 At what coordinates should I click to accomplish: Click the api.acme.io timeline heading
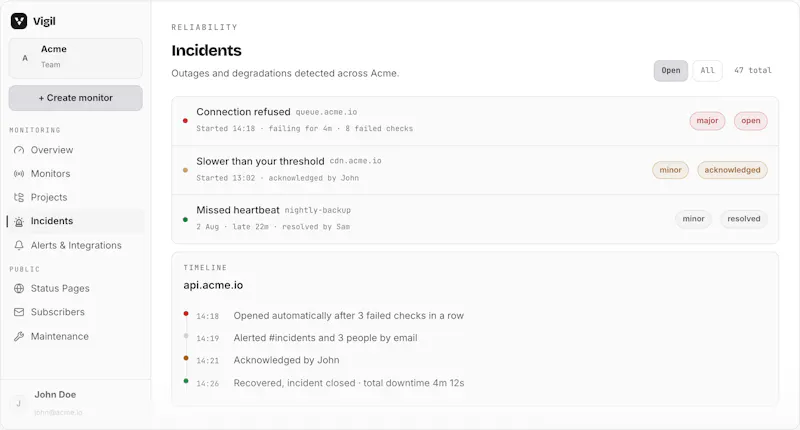coord(213,285)
